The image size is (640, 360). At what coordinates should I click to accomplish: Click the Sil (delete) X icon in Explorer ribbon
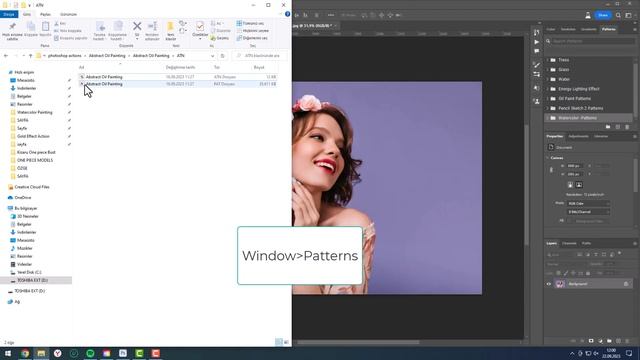click(137, 26)
